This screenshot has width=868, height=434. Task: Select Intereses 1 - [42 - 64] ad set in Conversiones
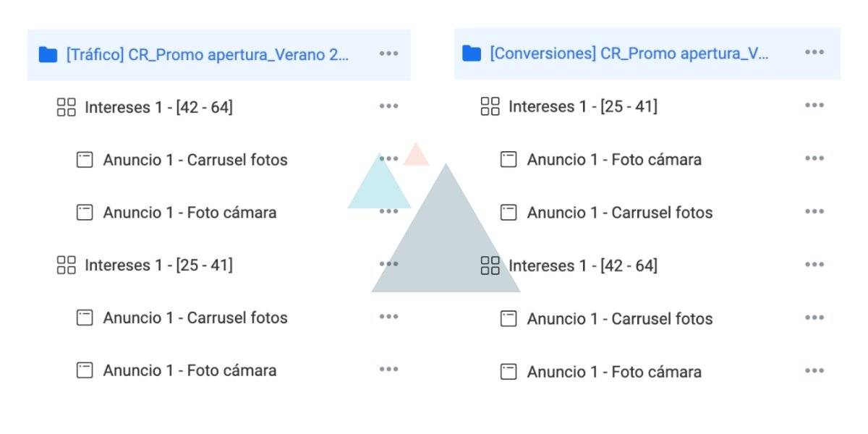tap(583, 265)
